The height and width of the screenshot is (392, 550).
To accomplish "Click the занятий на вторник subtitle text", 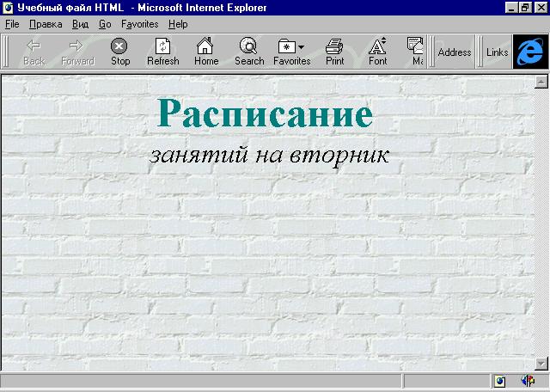I will click(269, 155).
